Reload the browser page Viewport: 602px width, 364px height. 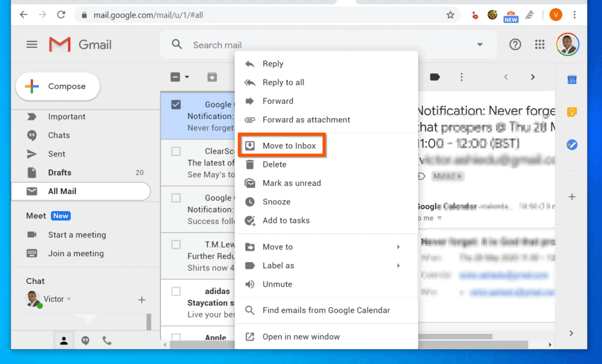[61, 15]
